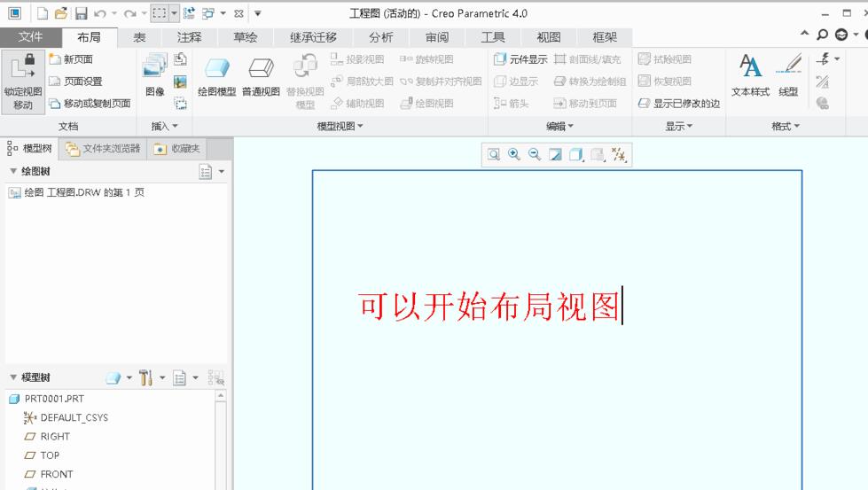Click the save icon in quick access toolbar
Viewport: 868px width, 490px height.
tap(81, 13)
